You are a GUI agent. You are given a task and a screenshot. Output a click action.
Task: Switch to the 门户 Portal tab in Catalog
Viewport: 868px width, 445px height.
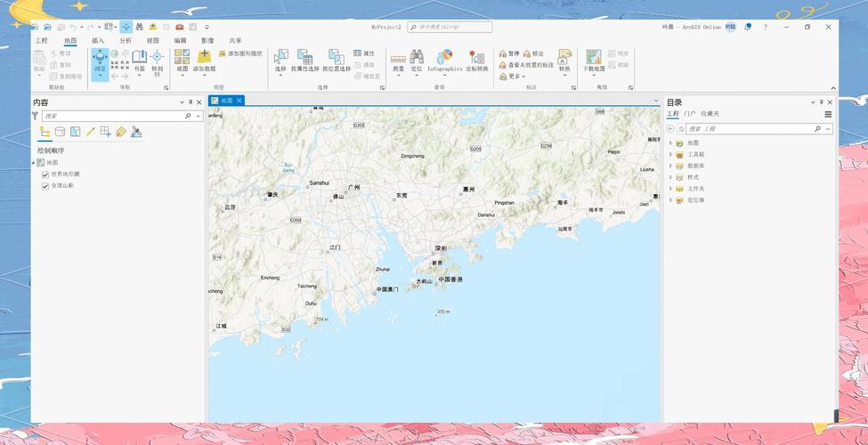pos(690,113)
